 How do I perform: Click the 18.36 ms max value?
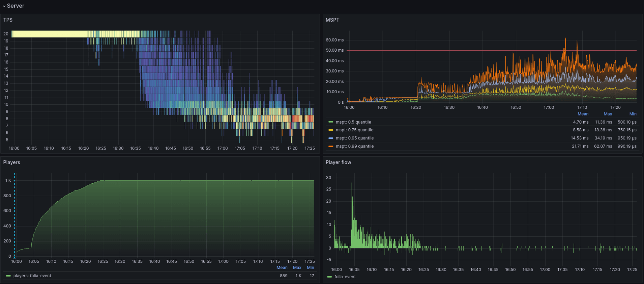[604, 130]
